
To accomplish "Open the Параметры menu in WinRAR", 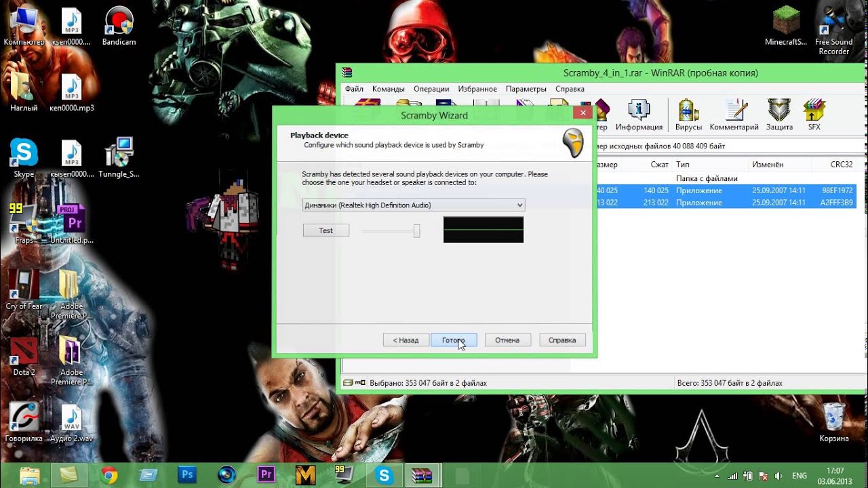I will click(x=526, y=89).
